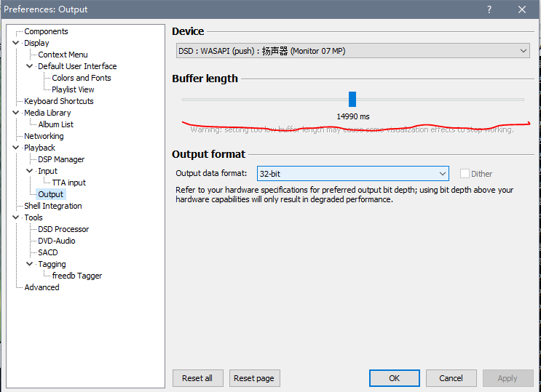
Task: Close the Preferences window
Action: (522, 9)
